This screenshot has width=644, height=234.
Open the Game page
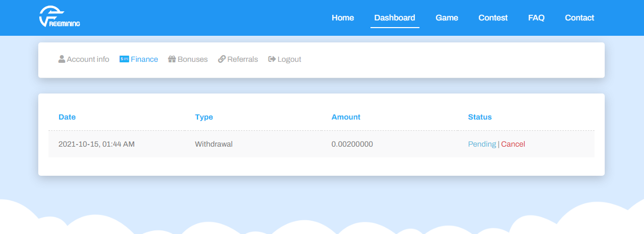[447, 18]
